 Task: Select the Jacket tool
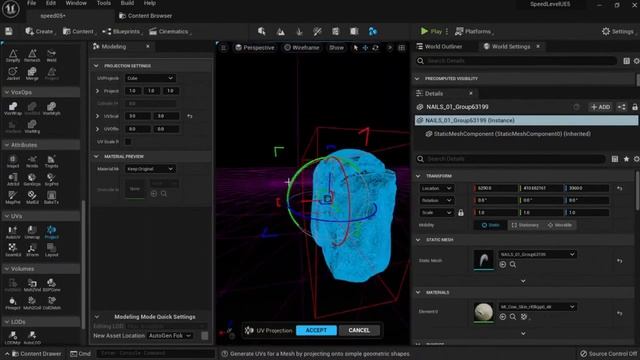point(13,73)
